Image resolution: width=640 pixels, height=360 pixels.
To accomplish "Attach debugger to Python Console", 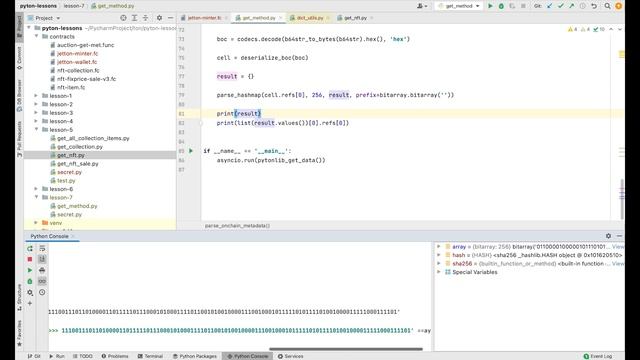I will [x=30, y=281].
